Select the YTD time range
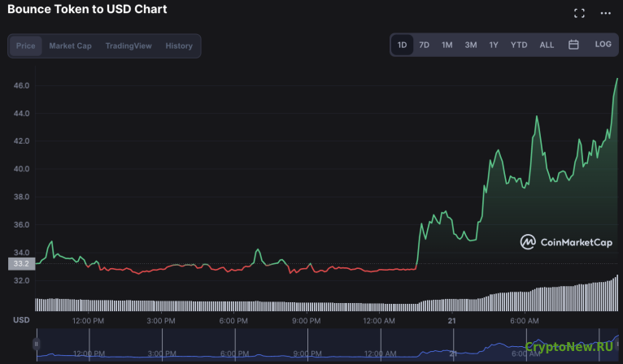Image resolution: width=623 pixels, height=364 pixels. tap(519, 45)
